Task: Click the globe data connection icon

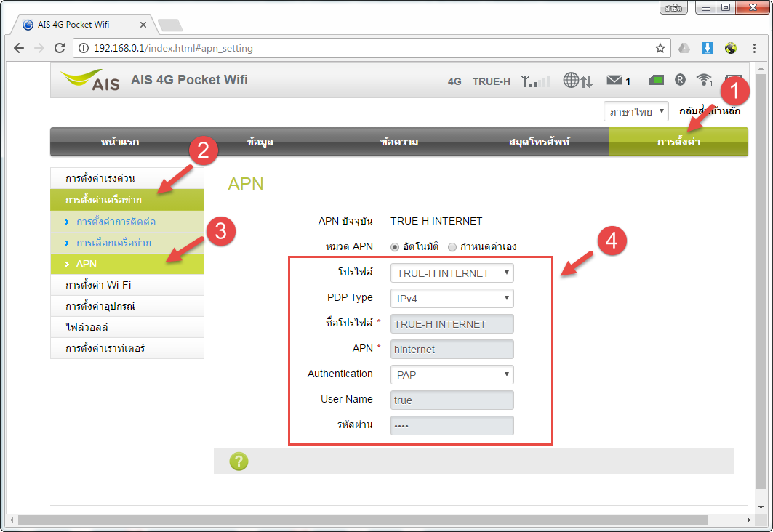Action: pyautogui.click(x=572, y=81)
